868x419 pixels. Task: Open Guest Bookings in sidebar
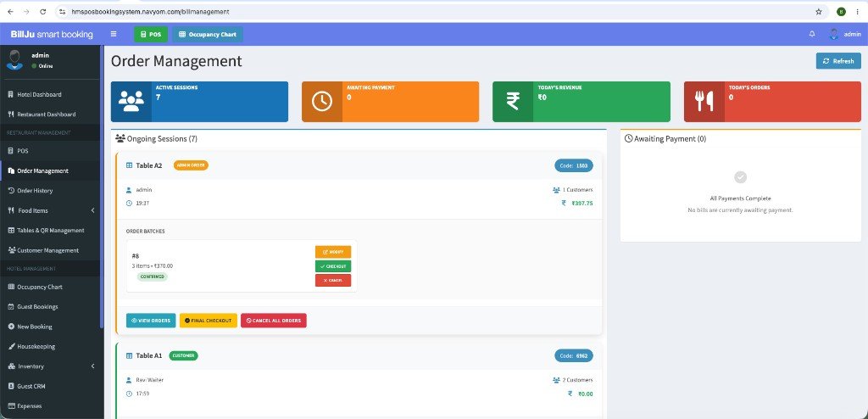[x=50, y=307]
